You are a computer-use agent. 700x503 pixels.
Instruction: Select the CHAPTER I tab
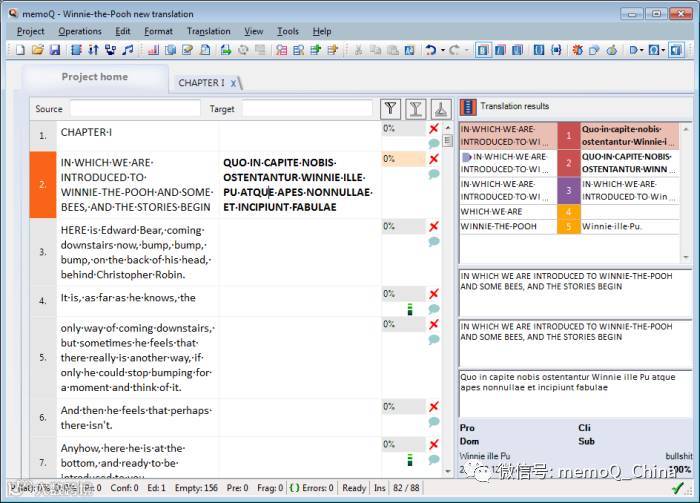201,83
